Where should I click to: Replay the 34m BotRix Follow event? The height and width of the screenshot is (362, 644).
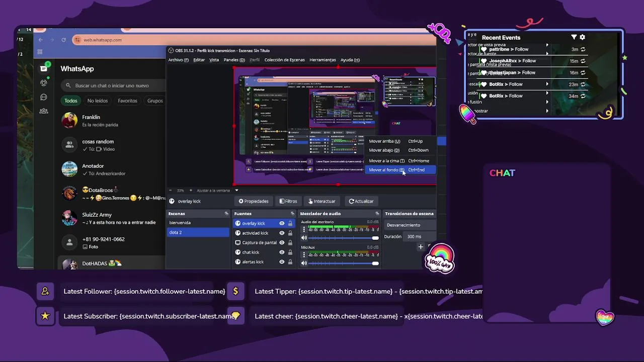583,96
